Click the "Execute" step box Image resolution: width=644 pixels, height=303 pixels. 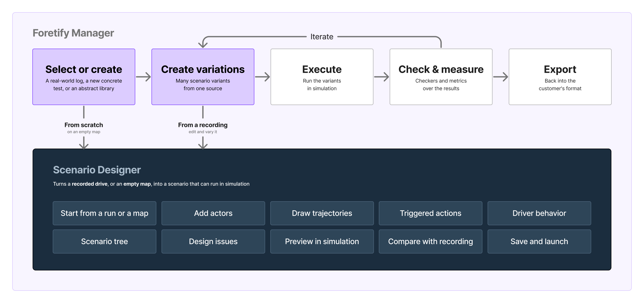pyautogui.click(x=322, y=77)
